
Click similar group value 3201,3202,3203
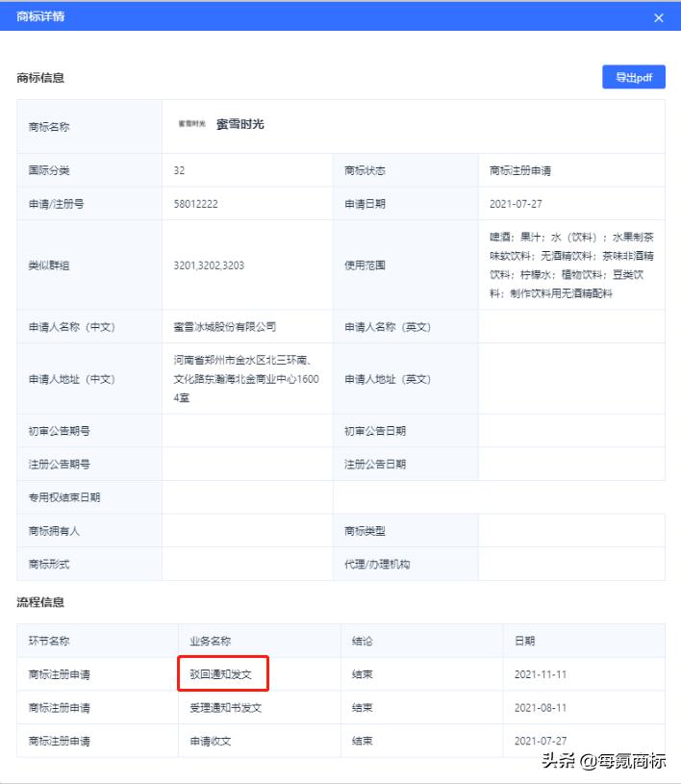(209, 265)
